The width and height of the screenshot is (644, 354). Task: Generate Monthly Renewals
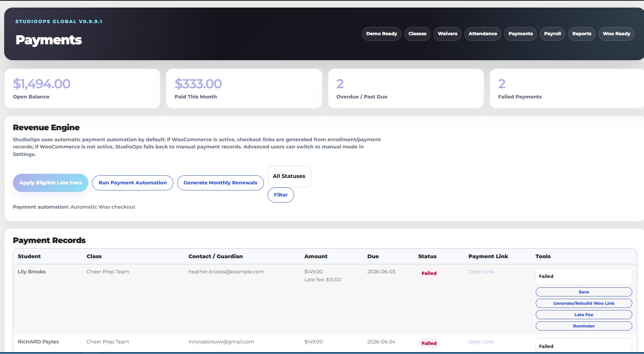click(x=220, y=183)
